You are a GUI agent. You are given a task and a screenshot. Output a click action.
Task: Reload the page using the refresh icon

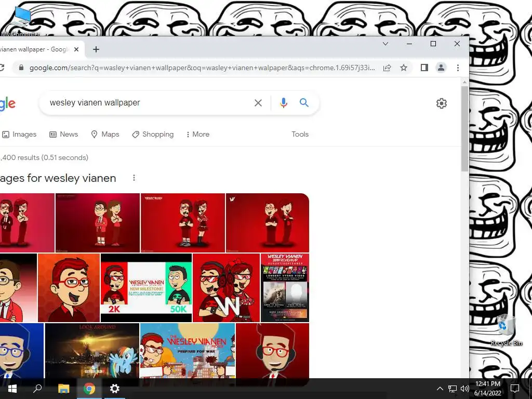click(x=2, y=68)
